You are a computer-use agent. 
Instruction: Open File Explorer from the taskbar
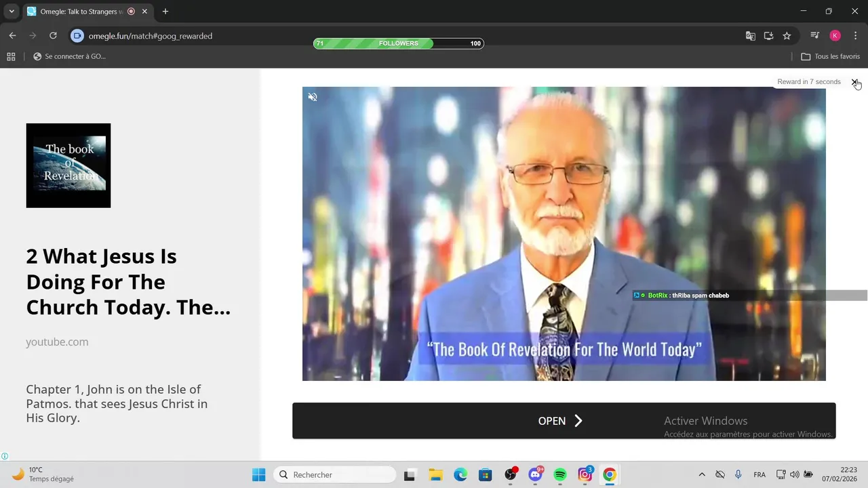pos(435,474)
